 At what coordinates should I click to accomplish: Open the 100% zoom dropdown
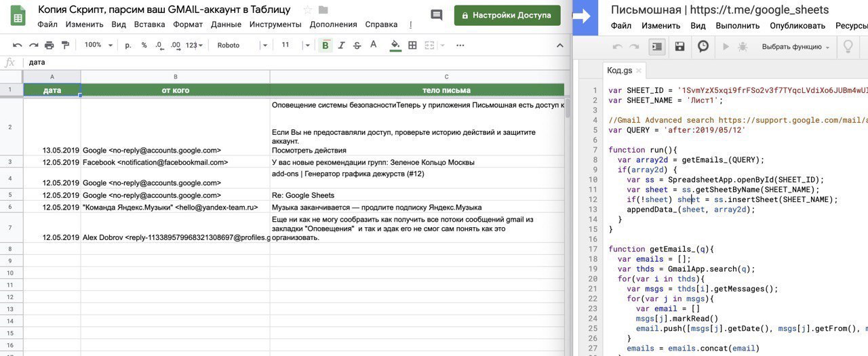[98, 45]
